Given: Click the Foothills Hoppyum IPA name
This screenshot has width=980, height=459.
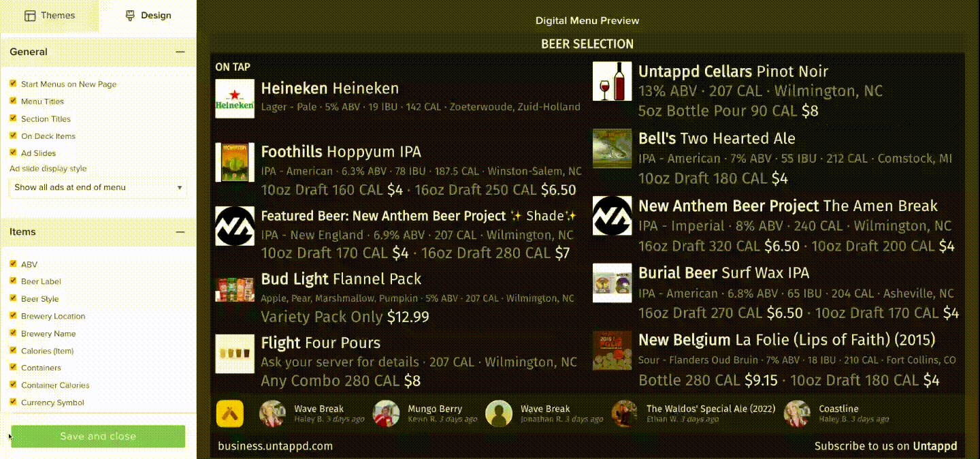Looking at the screenshot, I should tap(341, 152).
